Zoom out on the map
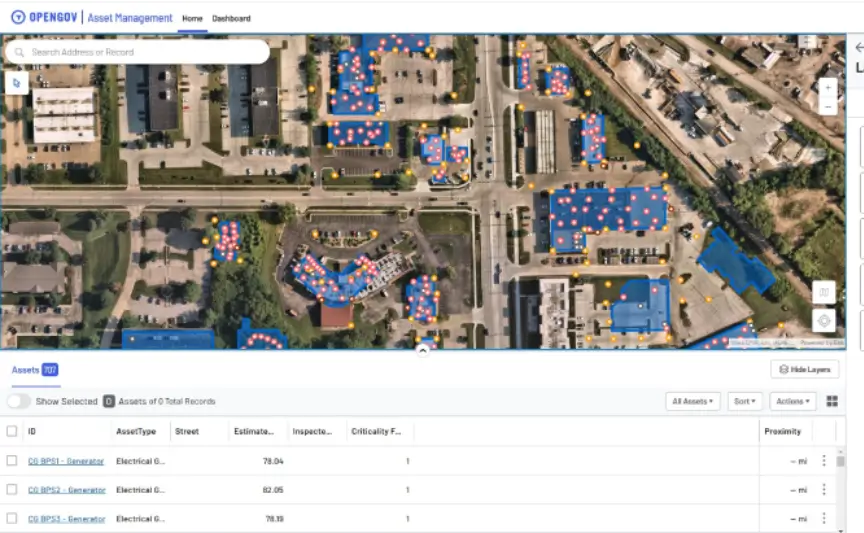The height and width of the screenshot is (533, 864). (x=828, y=106)
